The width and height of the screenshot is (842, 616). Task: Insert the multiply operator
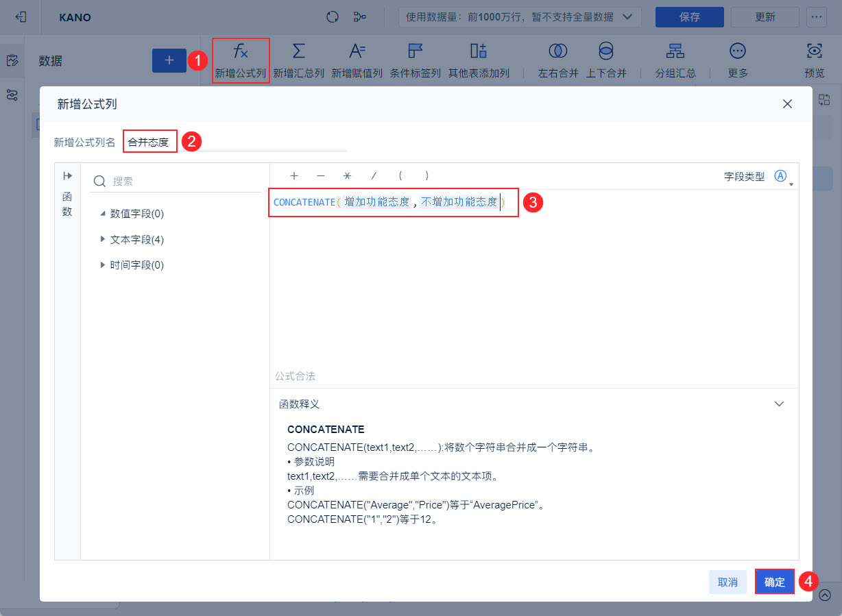coord(347,176)
